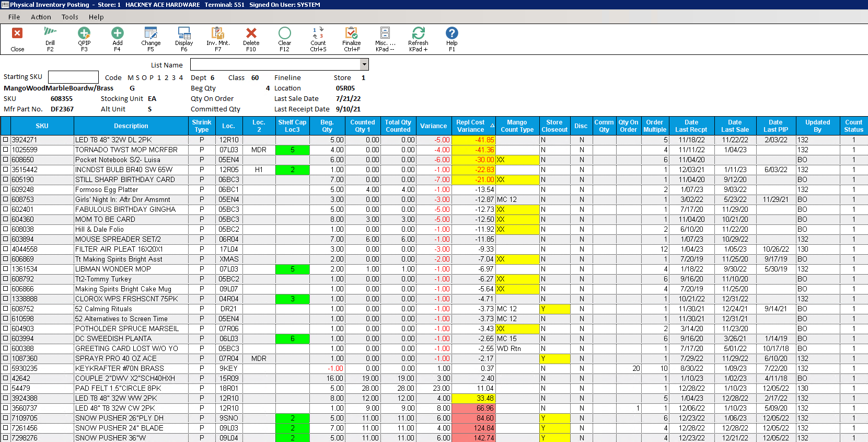Open Inv. Mnt. F7 tool
Viewport: 868px width, 442px height.
click(218, 39)
